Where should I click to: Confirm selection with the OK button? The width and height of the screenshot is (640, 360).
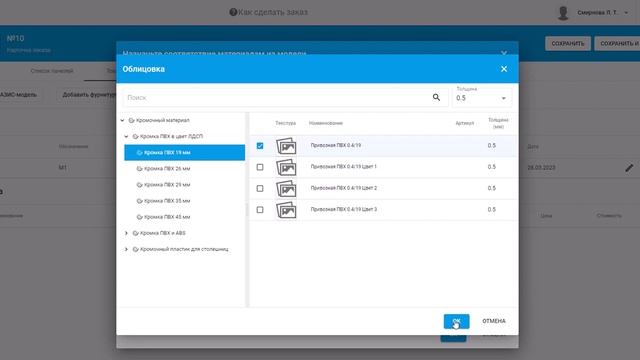tap(456, 321)
